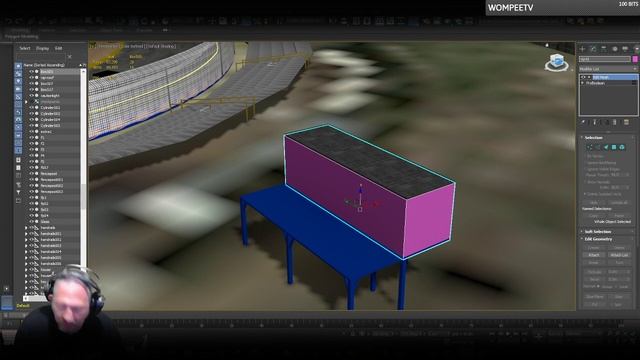This screenshot has height=360, width=640.
Task: Toggle visibility eye of Glass object
Action: click(x=31, y=222)
